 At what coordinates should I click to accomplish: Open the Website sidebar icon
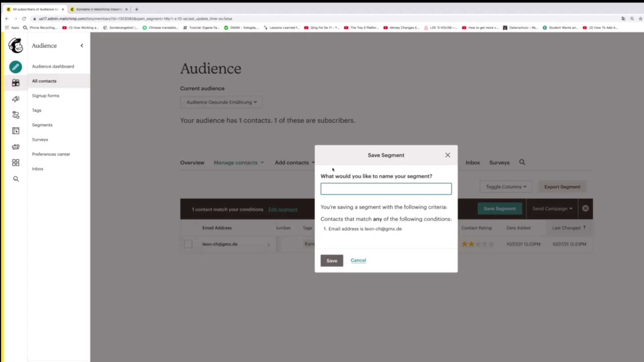point(16,131)
